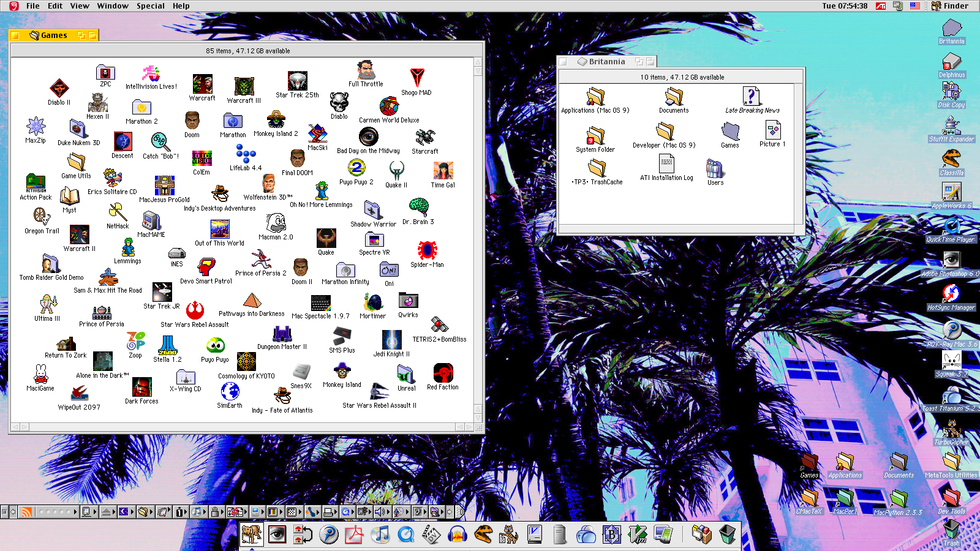
Task: Click the Ultima III icon
Action: point(47,304)
